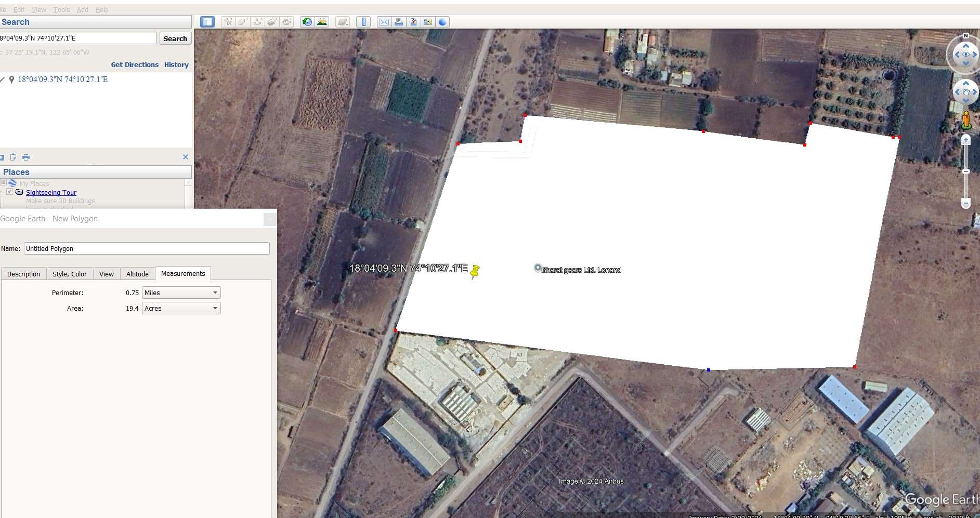Switch to the Style, Color tab
The height and width of the screenshot is (518, 980).
click(70, 274)
